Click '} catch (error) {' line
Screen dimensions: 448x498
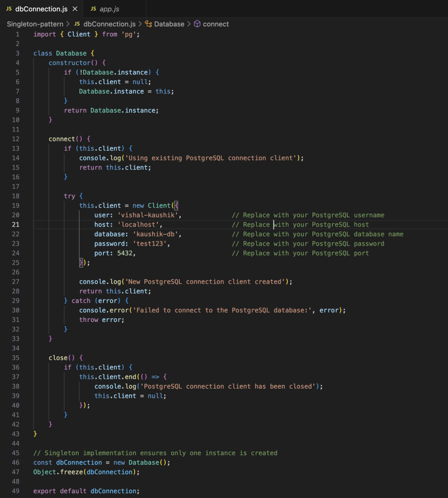96,301
